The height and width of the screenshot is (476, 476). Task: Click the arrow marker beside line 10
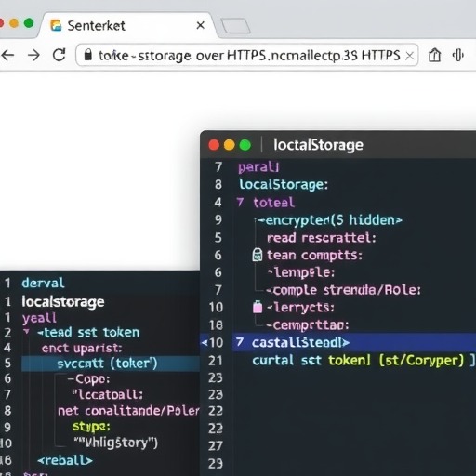pyautogui.click(x=205, y=342)
